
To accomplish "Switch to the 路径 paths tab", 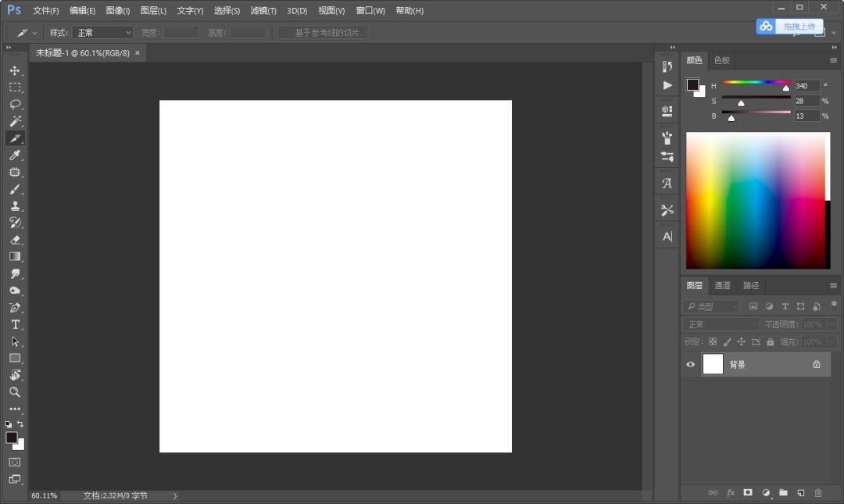I will click(751, 285).
